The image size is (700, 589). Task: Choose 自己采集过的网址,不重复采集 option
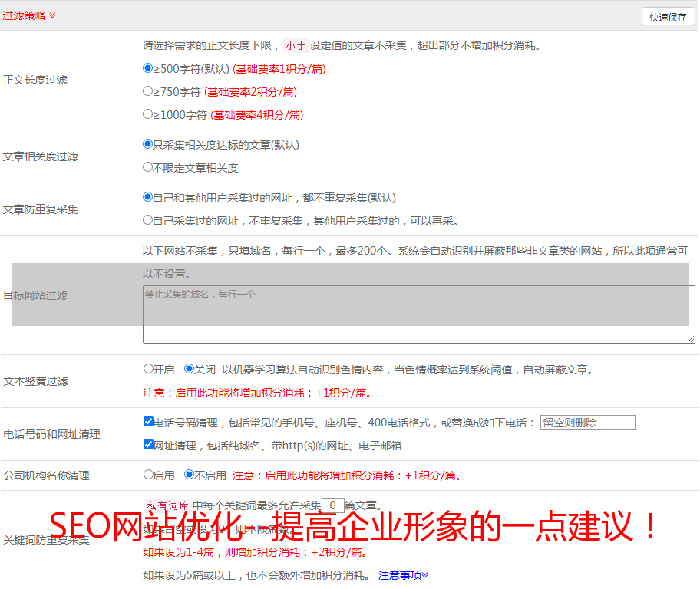click(148, 220)
